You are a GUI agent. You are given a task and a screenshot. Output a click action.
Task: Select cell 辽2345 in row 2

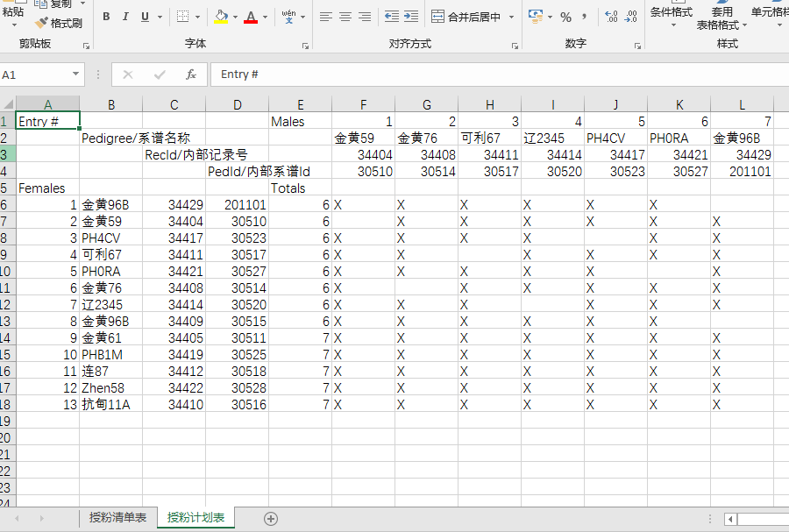(x=552, y=138)
